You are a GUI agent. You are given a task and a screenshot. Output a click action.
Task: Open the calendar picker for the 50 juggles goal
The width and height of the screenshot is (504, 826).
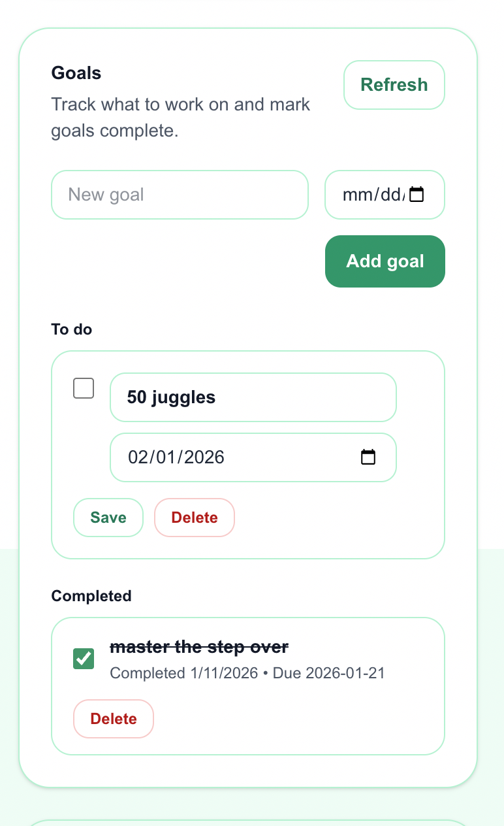coord(368,457)
